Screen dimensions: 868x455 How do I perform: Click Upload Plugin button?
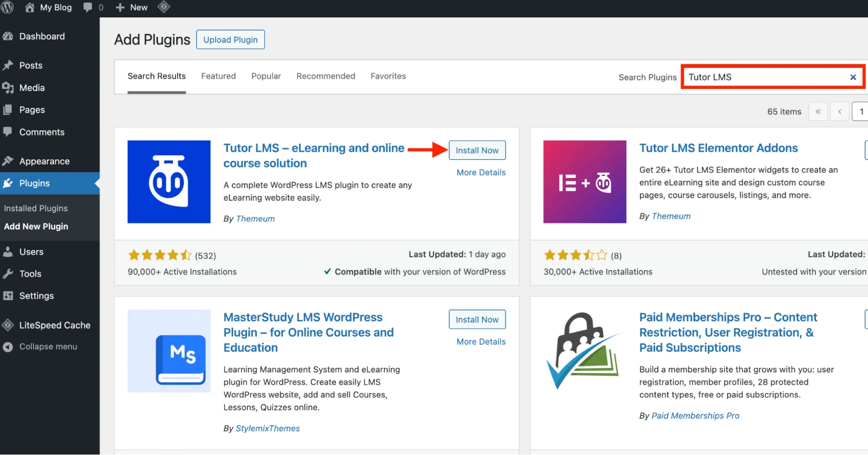point(231,39)
